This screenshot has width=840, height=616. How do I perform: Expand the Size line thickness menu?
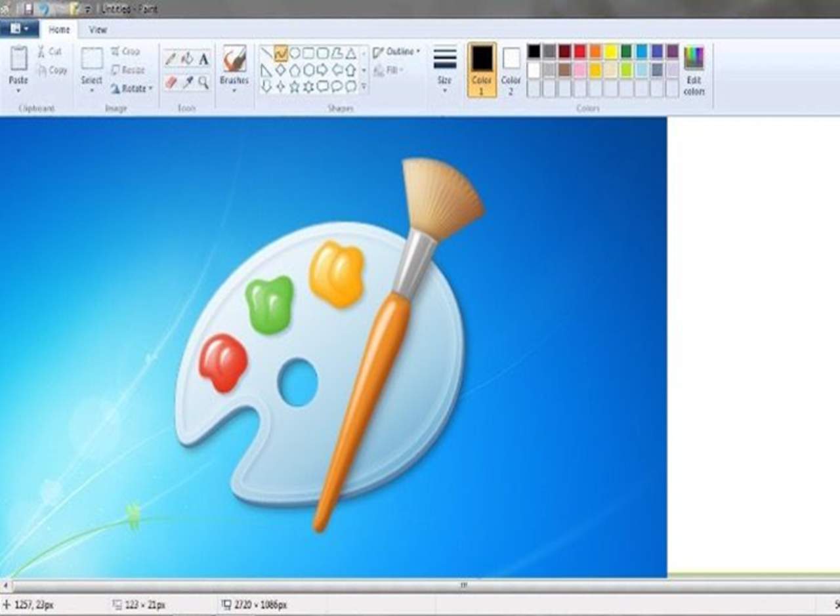tap(444, 70)
